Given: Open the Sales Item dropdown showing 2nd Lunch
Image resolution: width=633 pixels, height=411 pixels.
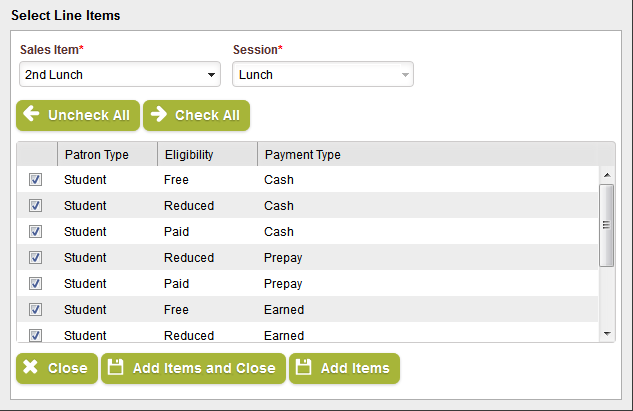Looking at the screenshot, I should coord(120,75).
